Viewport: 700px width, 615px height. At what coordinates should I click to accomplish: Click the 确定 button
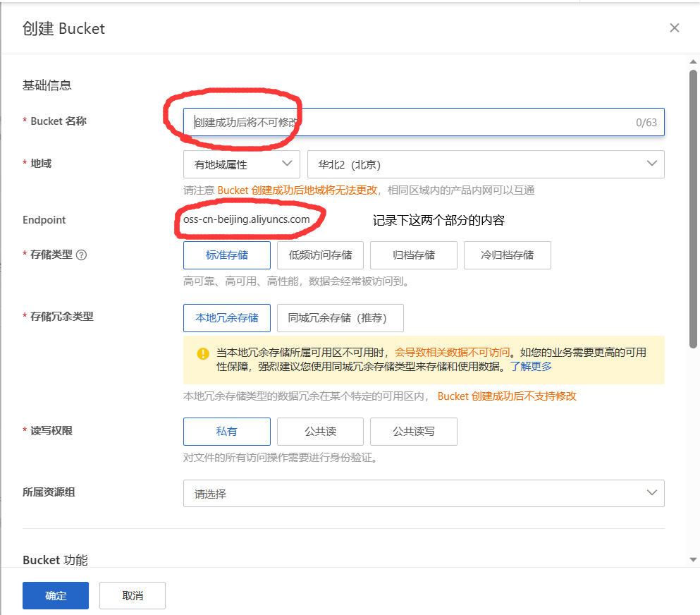56,595
